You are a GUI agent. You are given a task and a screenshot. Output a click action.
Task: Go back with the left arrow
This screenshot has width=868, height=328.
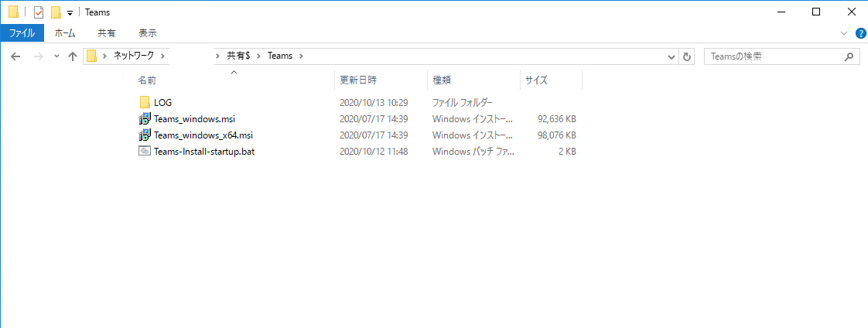click(15, 56)
